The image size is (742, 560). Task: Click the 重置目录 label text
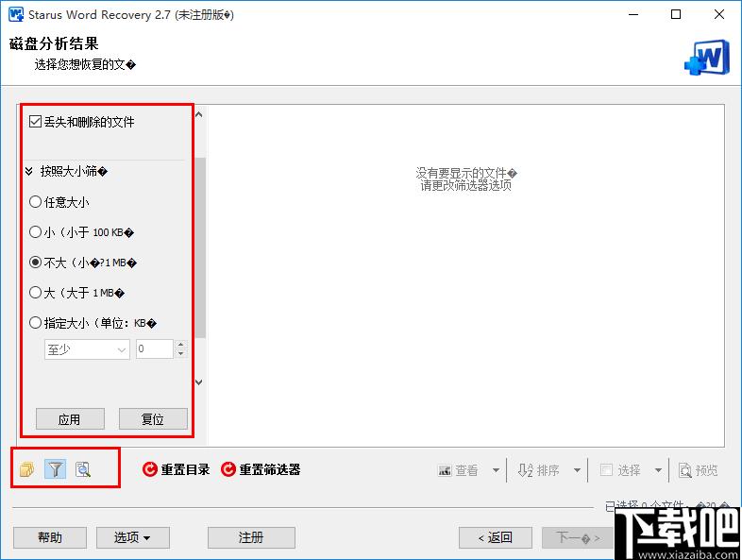[x=185, y=469]
